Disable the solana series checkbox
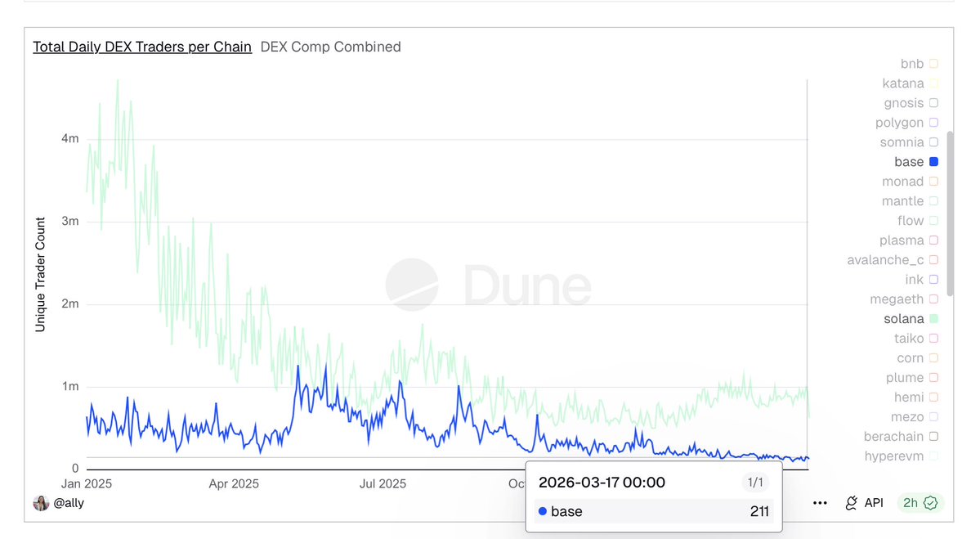The height and width of the screenshot is (539, 980). pyautogui.click(x=933, y=319)
